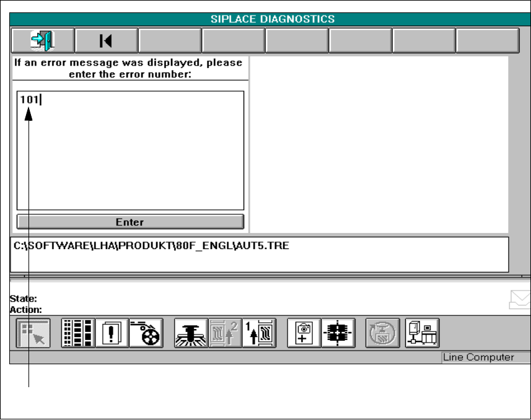Open the camera plus vision icon
Viewport: 531px width, 420px height.
304,333
